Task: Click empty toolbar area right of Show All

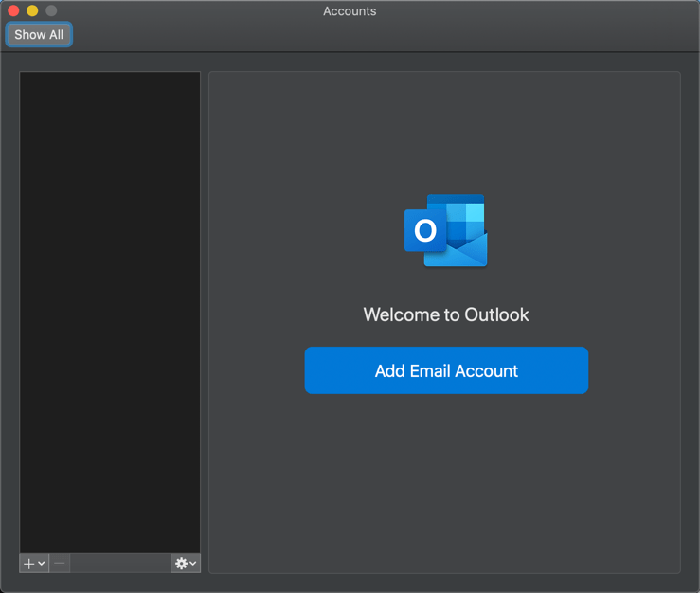Action: tap(379, 35)
